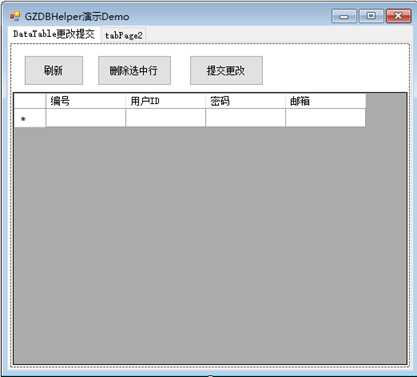The width and height of the screenshot is (417, 377).
Task: Select the new row's 编号 cell
Action: point(86,118)
